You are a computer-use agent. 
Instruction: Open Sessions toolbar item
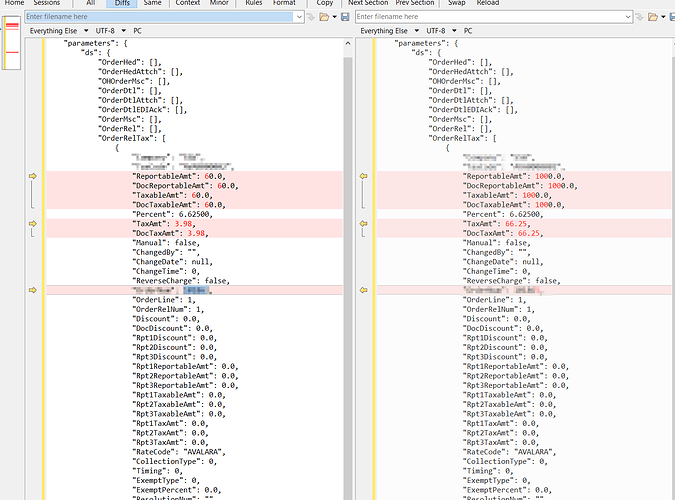tap(46, 3)
